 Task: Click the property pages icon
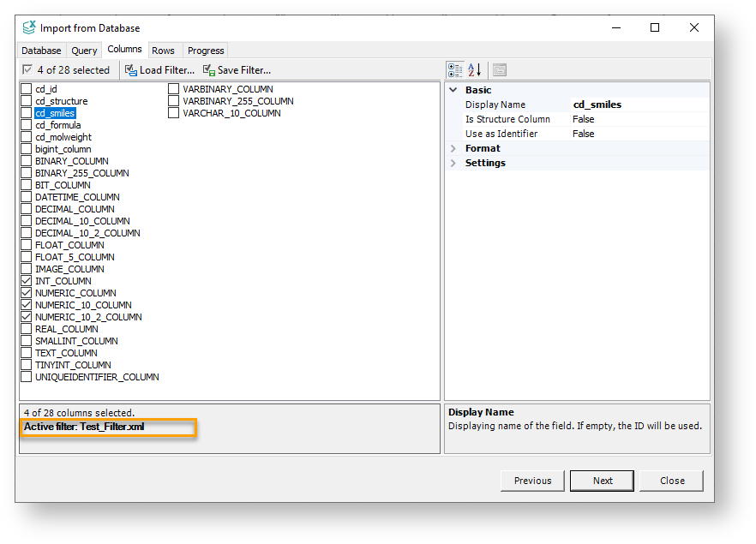pyautogui.click(x=500, y=69)
